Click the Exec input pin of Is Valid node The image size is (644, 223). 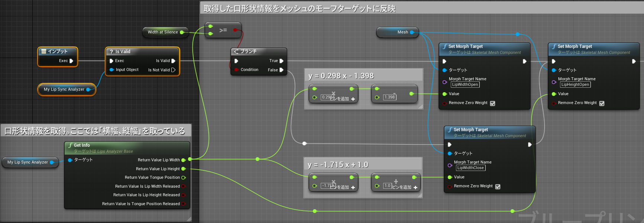(111, 61)
